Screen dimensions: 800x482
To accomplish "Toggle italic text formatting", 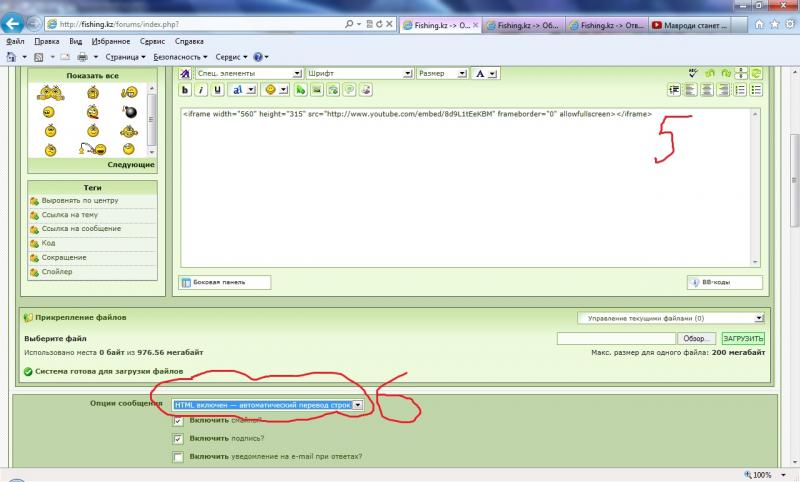I will click(202, 89).
